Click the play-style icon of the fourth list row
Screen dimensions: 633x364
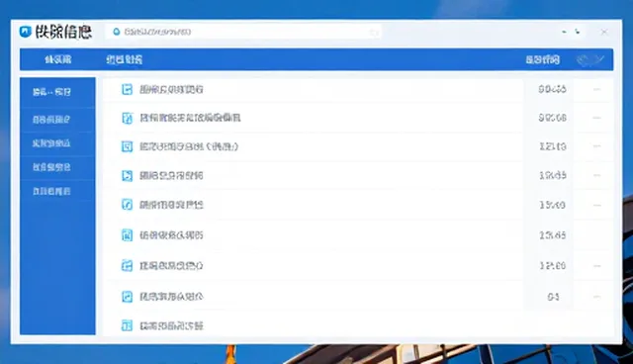click(127, 175)
